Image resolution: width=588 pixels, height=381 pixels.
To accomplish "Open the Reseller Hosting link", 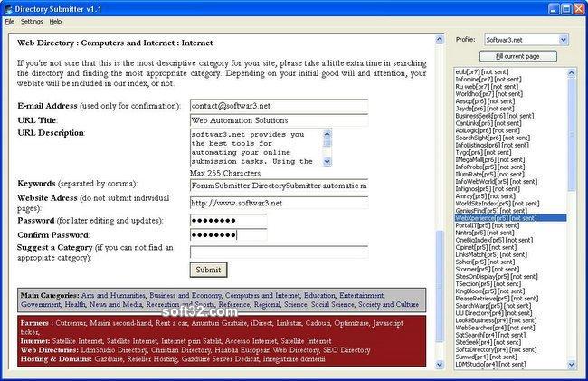I will 152,359.
